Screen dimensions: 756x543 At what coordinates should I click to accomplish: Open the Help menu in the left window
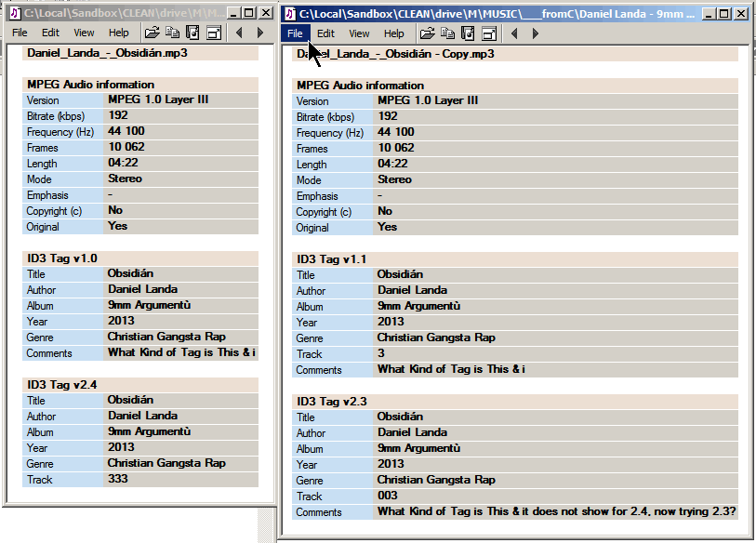[119, 33]
